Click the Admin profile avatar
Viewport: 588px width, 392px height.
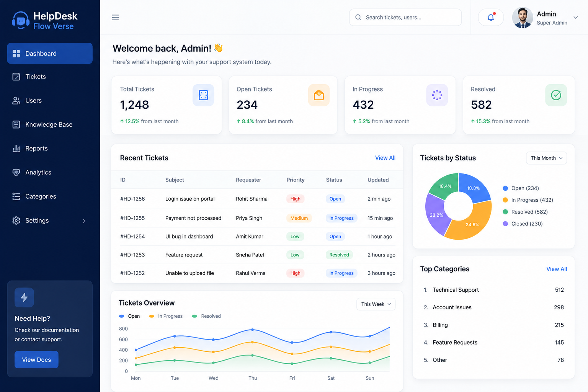tap(523, 18)
